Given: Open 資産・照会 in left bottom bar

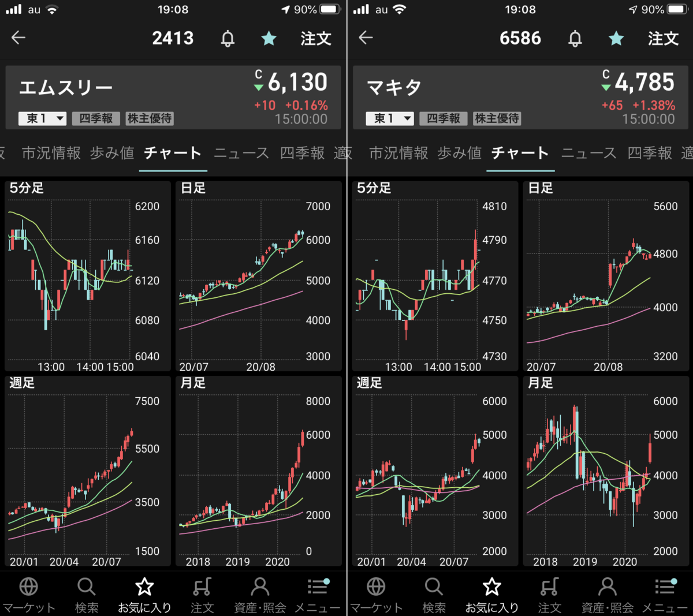Looking at the screenshot, I should click(x=260, y=595).
